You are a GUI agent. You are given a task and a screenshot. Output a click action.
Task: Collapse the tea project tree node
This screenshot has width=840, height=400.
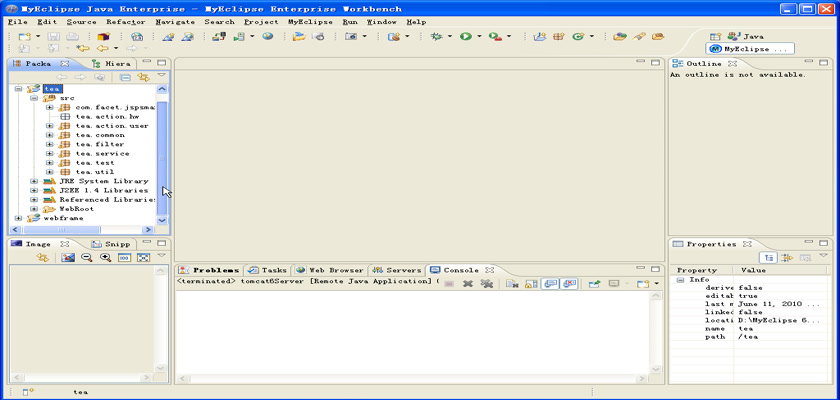(x=19, y=89)
